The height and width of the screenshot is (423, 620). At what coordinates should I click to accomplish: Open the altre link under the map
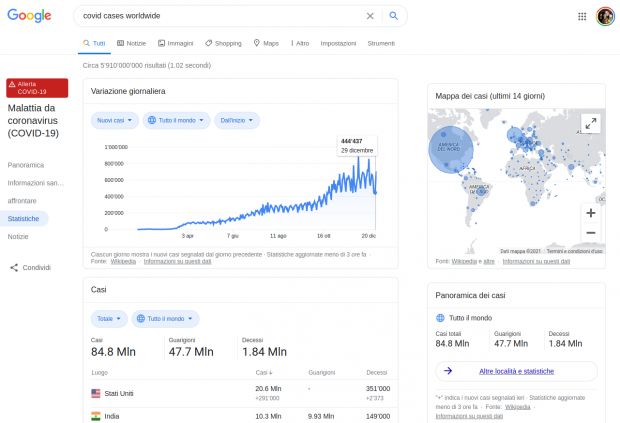[x=489, y=261]
